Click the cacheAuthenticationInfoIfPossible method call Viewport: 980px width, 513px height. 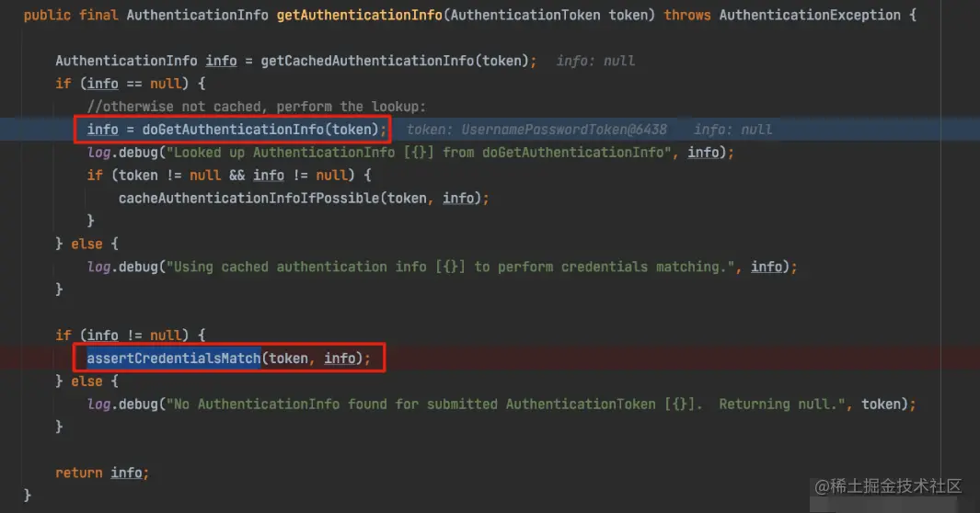[248, 198]
